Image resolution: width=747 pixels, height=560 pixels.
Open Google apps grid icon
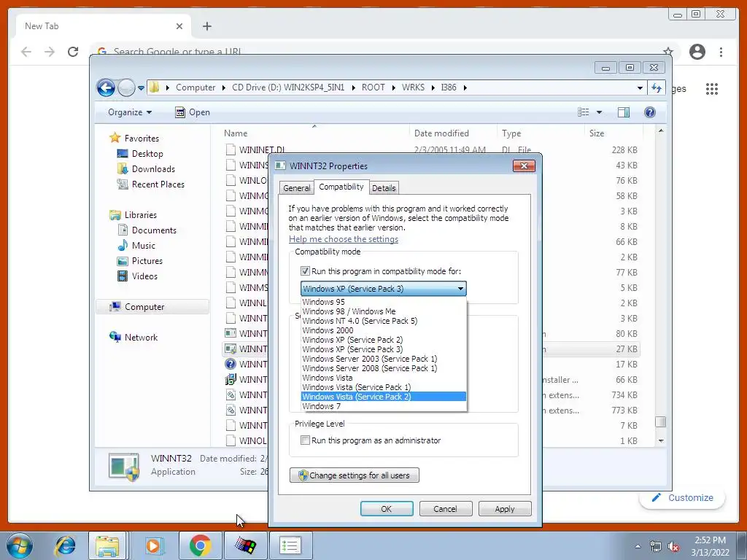click(x=712, y=88)
